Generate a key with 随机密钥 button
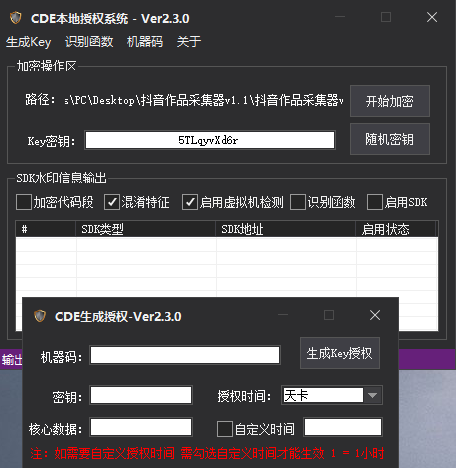 (x=390, y=139)
